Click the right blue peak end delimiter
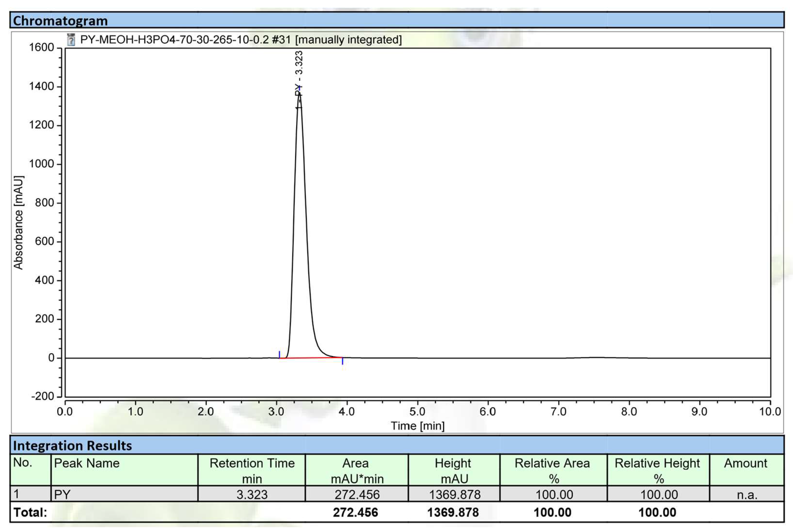This screenshot has height=532, width=793. point(342,361)
